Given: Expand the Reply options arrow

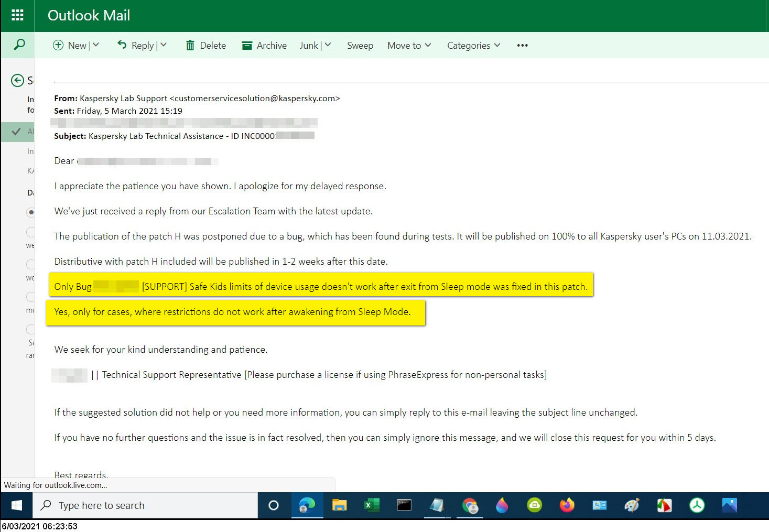Looking at the screenshot, I should click(164, 45).
